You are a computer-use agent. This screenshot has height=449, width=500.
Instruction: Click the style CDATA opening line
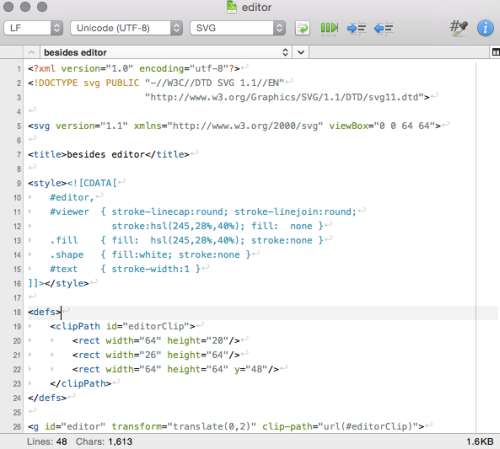click(72, 183)
